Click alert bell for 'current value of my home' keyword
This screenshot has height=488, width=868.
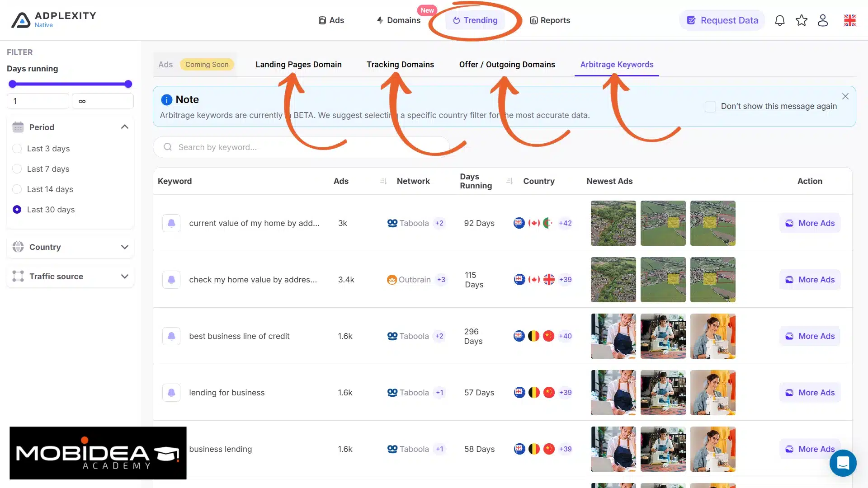(x=171, y=223)
